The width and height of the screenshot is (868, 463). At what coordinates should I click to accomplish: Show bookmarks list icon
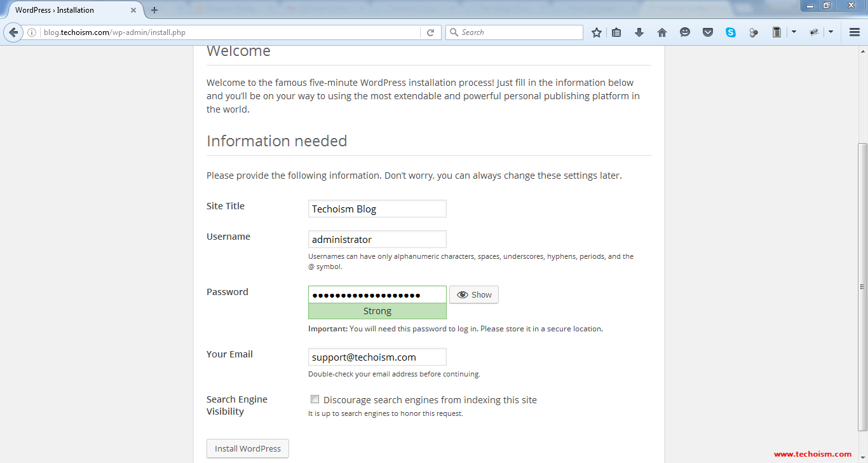(x=616, y=32)
